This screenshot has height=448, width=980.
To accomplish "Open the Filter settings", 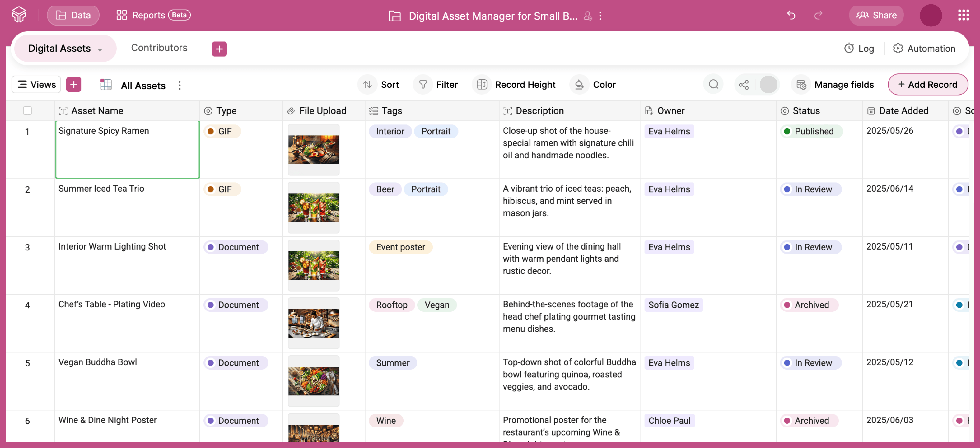I will tap(436, 84).
